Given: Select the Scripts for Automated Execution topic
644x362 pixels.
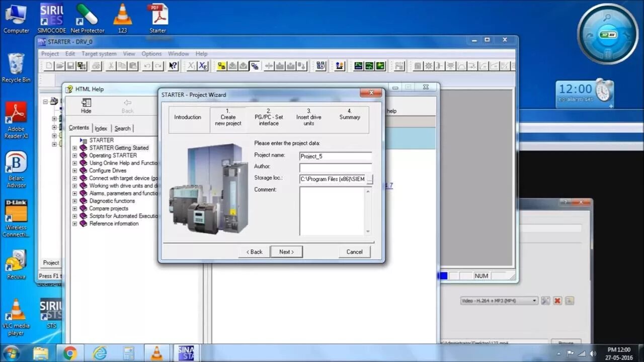Looking at the screenshot, I should tap(124, 216).
